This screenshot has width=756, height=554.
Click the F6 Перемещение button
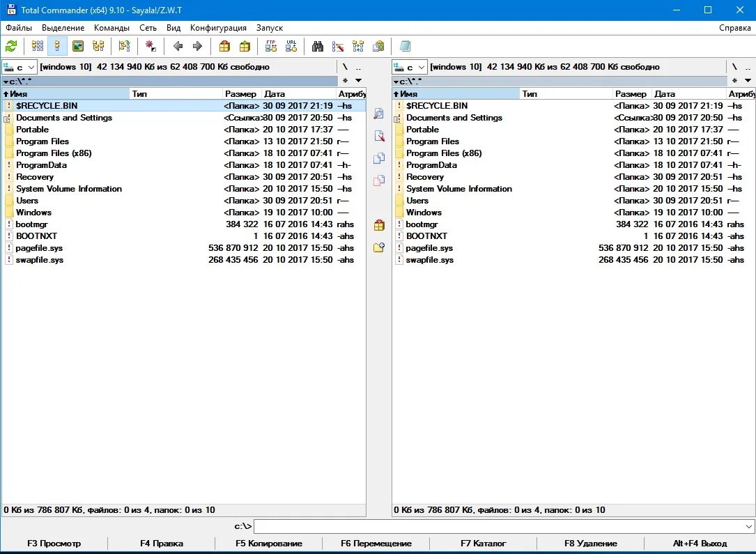click(x=376, y=544)
